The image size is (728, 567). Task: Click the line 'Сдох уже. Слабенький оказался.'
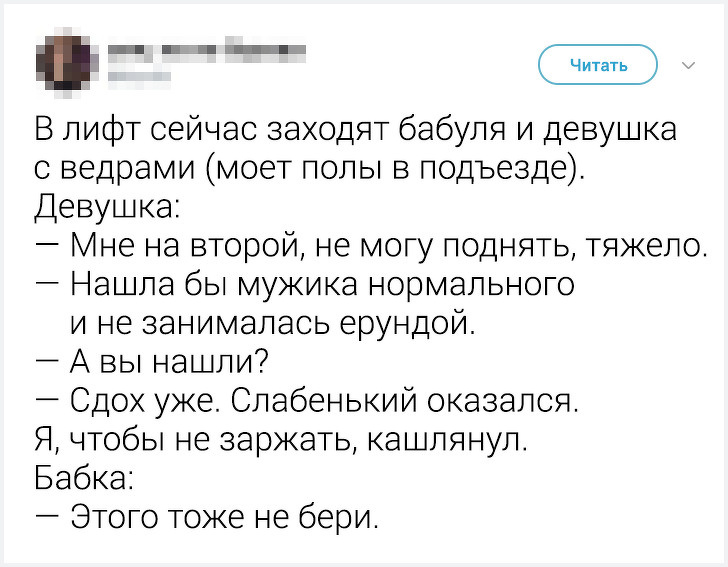[x=325, y=400]
